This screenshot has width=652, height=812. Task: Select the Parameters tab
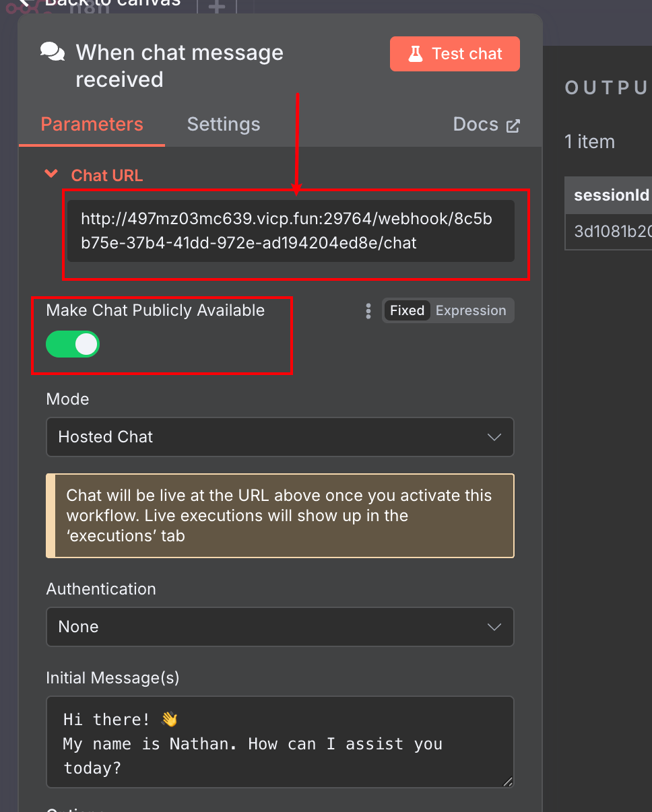tap(92, 125)
